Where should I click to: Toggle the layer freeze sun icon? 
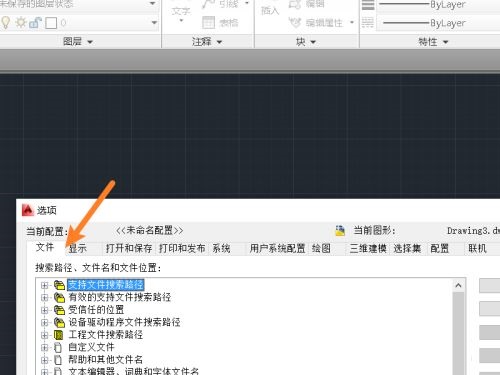tap(21, 23)
